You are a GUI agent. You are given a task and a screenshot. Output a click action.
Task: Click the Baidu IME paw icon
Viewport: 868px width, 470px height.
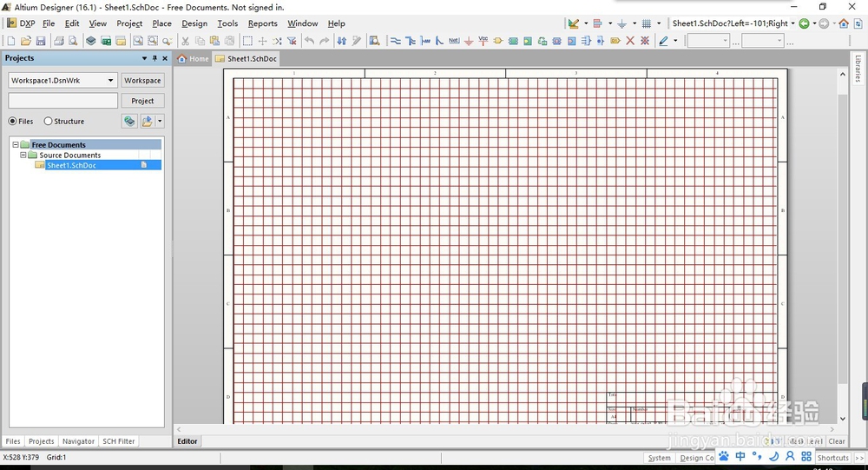724,456
